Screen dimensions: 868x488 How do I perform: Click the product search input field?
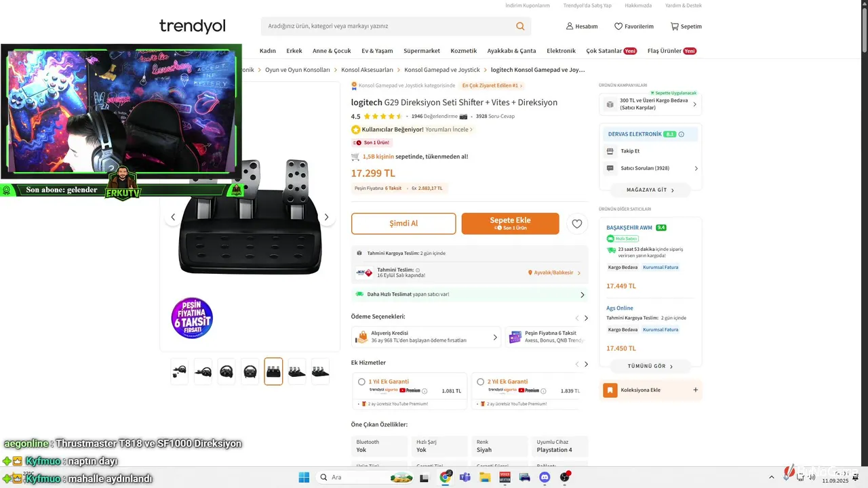click(388, 26)
